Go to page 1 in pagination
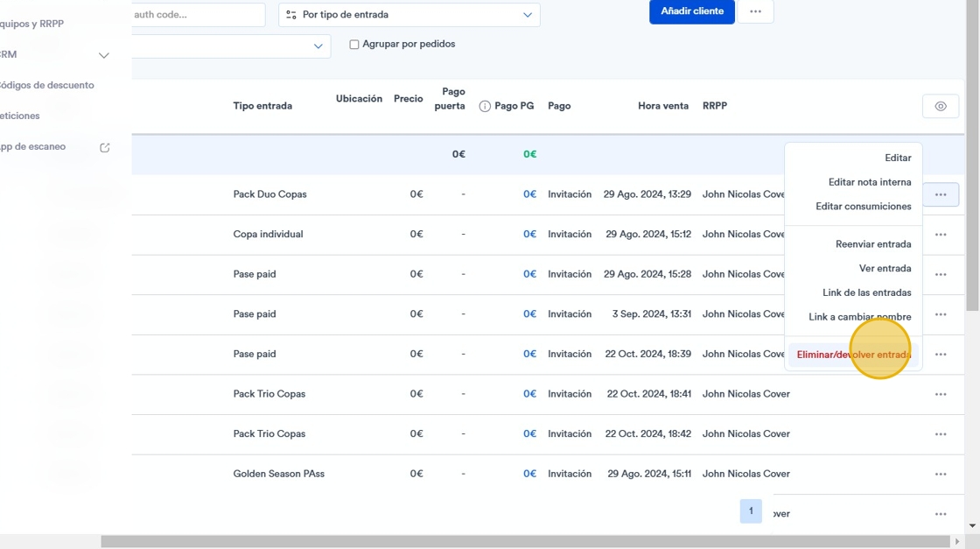Image resolution: width=980 pixels, height=549 pixels. pyautogui.click(x=751, y=510)
